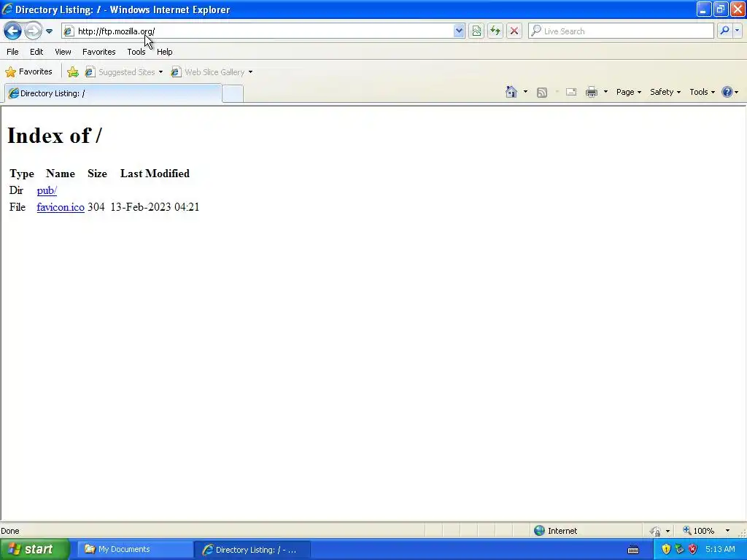Open a new blank tab

click(x=233, y=94)
